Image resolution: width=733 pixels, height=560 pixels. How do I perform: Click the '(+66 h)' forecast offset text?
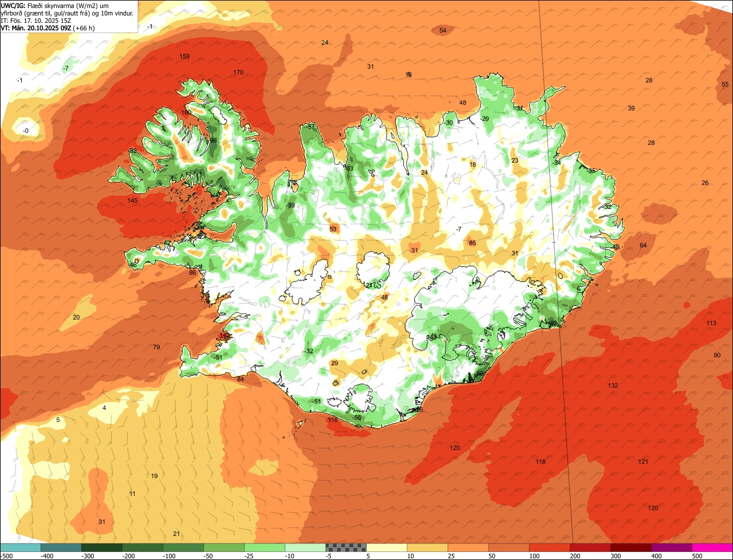[84, 27]
